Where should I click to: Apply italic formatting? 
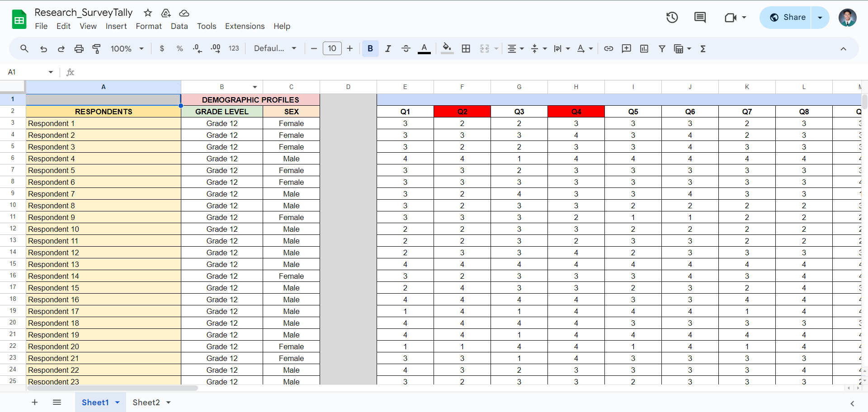point(388,48)
